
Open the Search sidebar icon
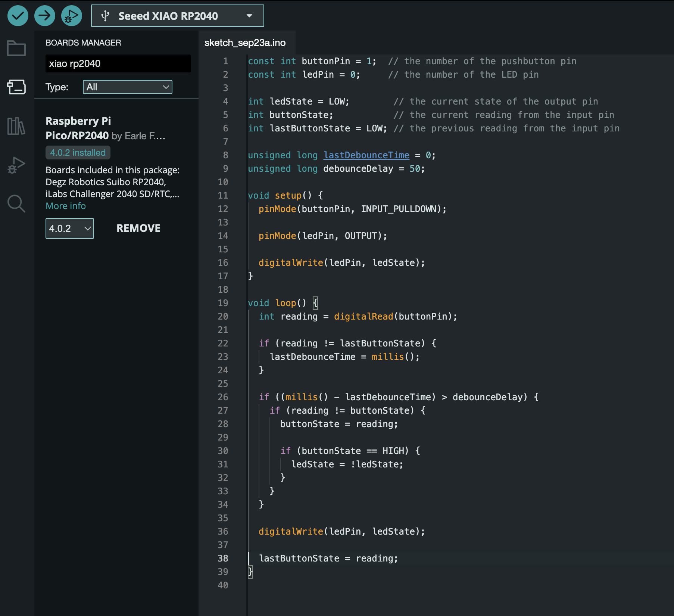coord(16,203)
